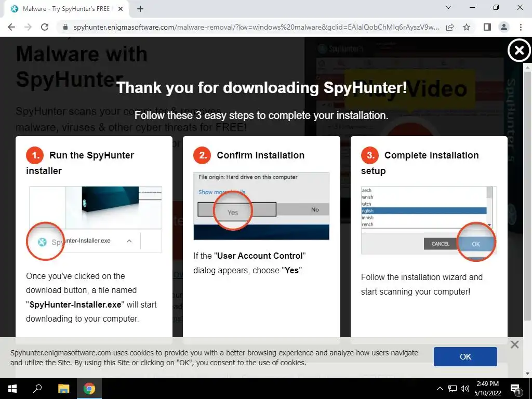Open Chrome tab search chevron
This screenshot has width=532, height=399.
(448, 7)
